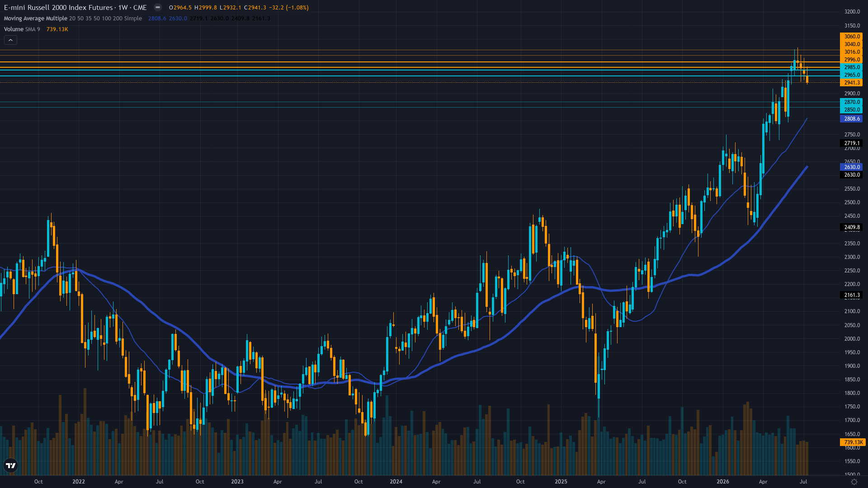Click the 2850.0 cyan price label

click(851, 110)
